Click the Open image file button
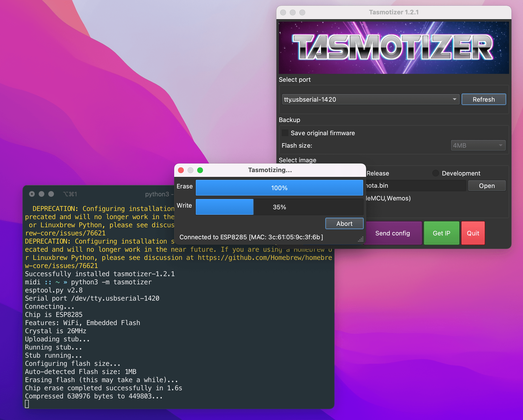Screen dimensions: 523x420 [x=487, y=186]
